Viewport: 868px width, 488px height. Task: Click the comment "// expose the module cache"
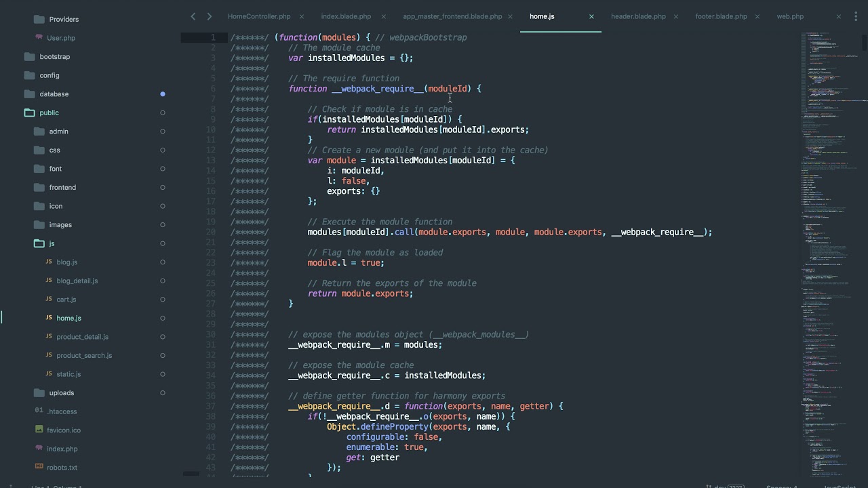[x=351, y=365]
